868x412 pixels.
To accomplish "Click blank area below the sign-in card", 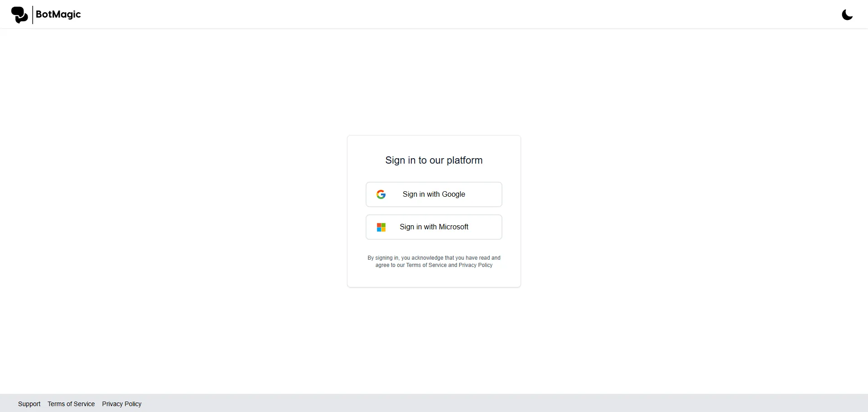I will click(434, 340).
